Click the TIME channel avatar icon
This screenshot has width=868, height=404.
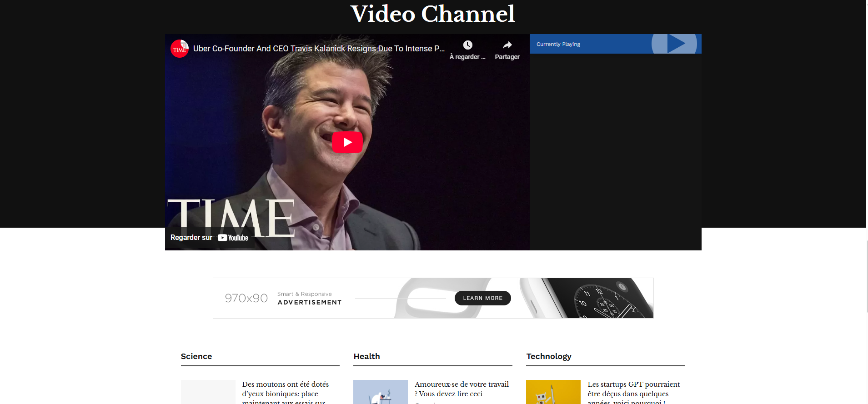point(180,49)
